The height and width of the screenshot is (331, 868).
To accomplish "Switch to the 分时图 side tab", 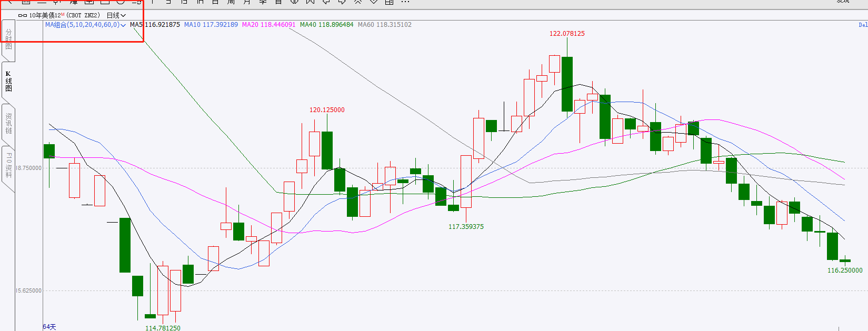I will [8, 39].
